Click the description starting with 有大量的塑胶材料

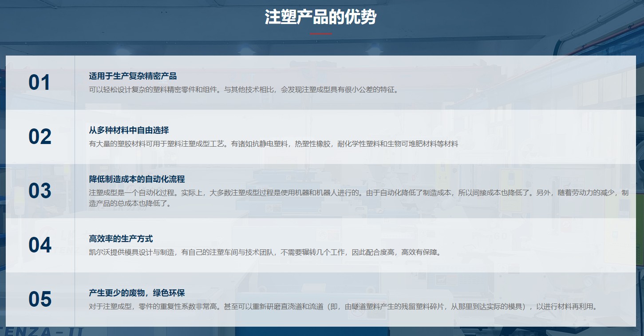[273, 144]
